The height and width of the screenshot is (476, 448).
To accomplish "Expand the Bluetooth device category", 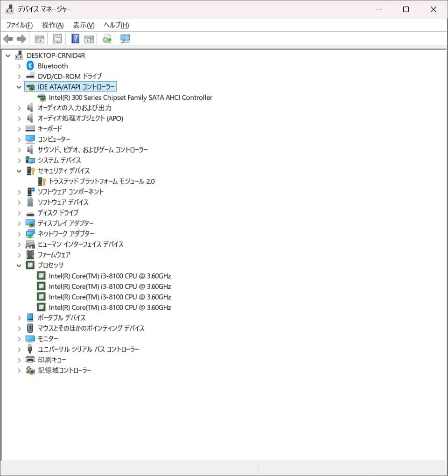I will pos(19,66).
